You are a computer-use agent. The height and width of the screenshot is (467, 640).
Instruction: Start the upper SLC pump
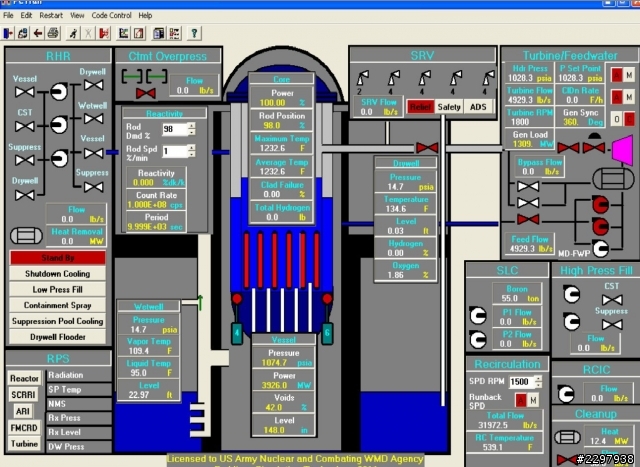click(x=478, y=316)
